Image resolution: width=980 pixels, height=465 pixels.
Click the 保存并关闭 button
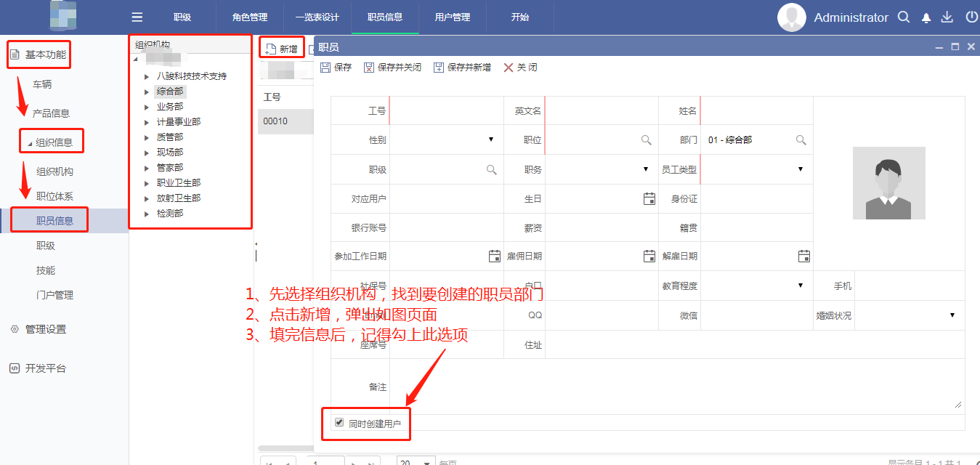tap(392, 68)
